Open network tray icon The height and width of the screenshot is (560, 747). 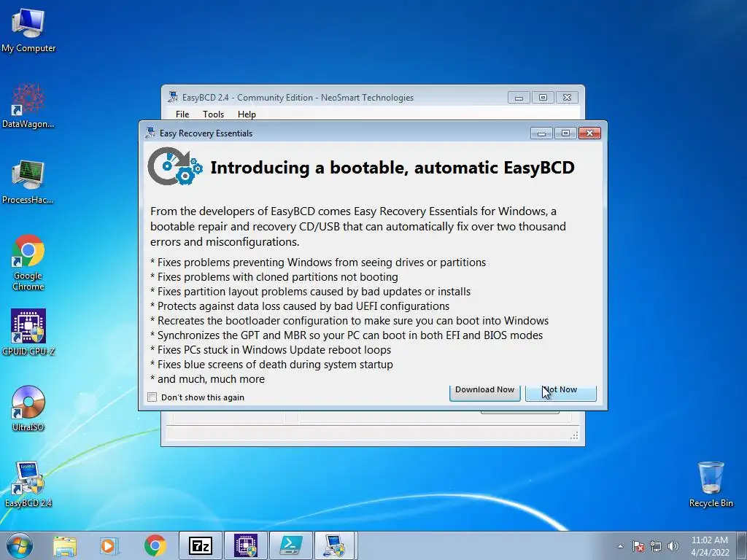(x=656, y=546)
